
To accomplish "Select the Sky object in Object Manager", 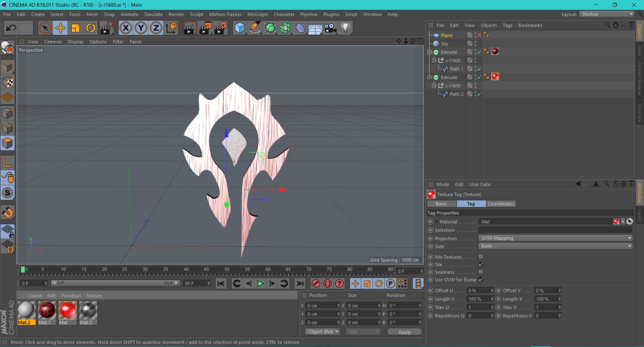I will tap(444, 44).
